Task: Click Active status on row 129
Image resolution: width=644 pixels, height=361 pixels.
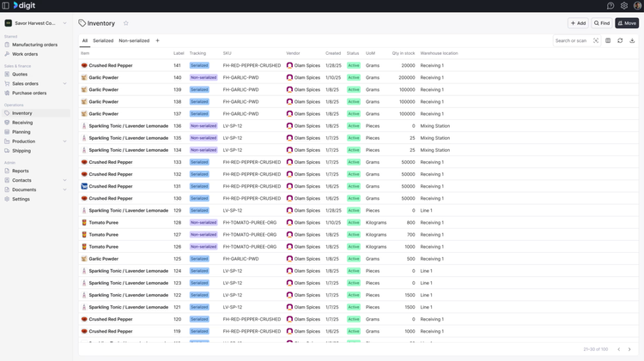Action: pos(354,211)
